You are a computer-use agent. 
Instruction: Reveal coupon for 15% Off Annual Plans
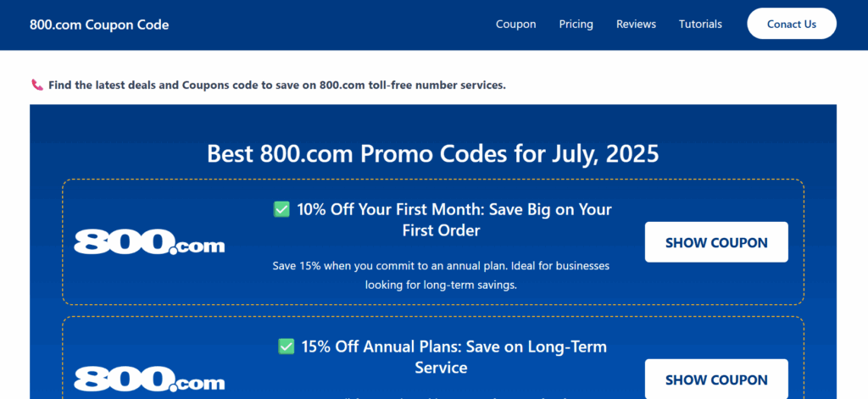coord(716,379)
